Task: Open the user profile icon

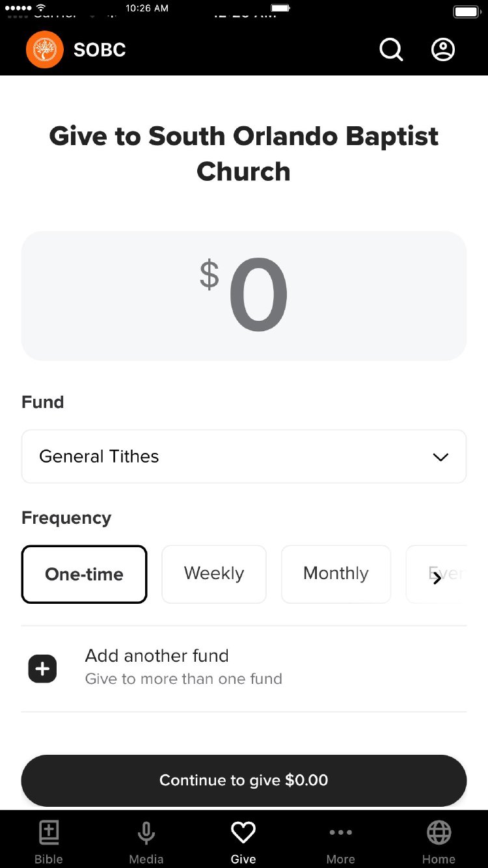Action: click(x=443, y=49)
